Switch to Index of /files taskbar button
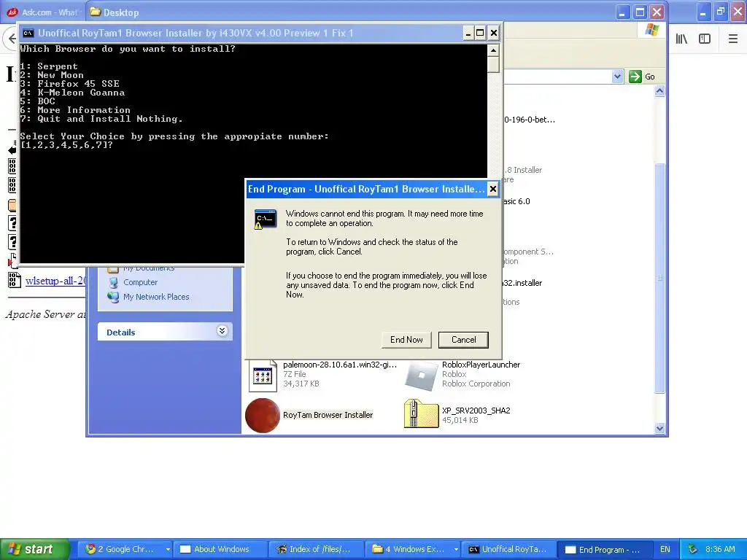 tap(317, 549)
